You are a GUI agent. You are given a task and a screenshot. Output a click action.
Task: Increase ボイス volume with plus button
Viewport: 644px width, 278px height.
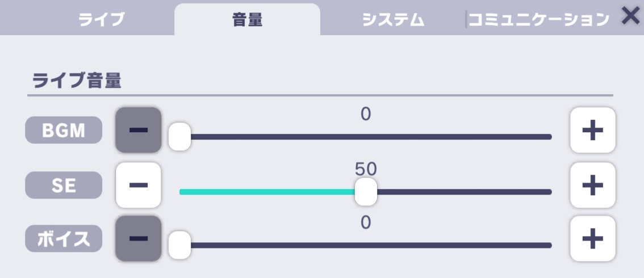click(x=593, y=239)
